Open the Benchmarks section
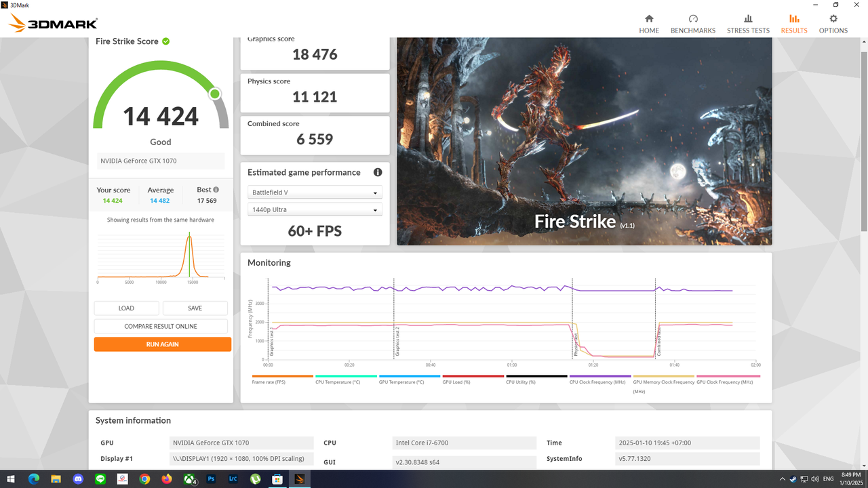 point(692,22)
